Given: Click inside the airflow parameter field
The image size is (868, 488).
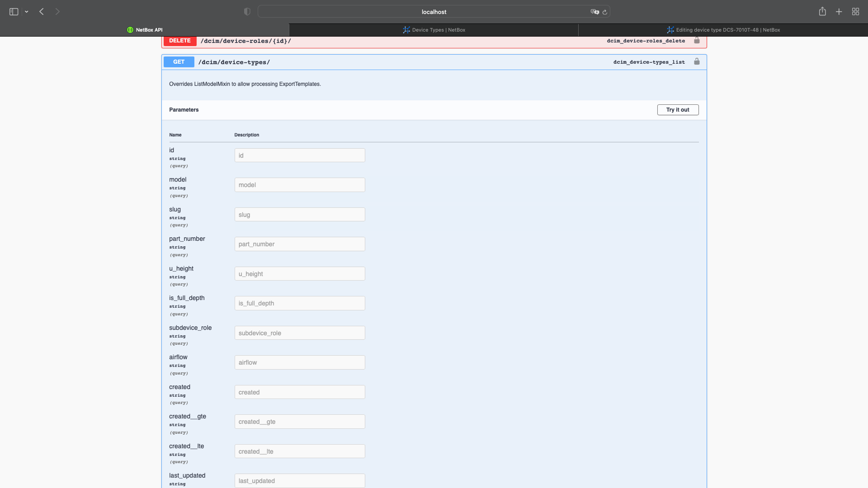Looking at the screenshot, I should pos(299,362).
